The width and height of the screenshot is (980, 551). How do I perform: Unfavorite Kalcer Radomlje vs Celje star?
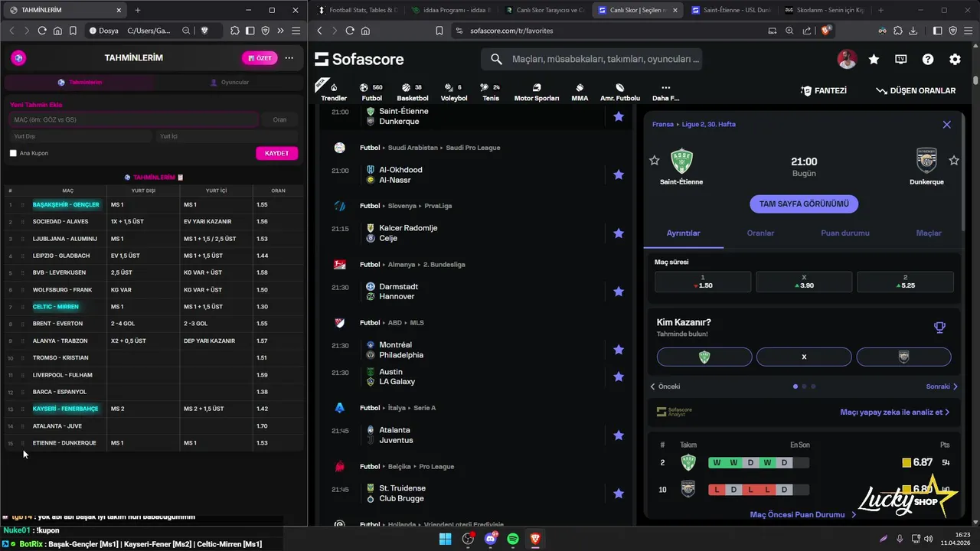tap(619, 233)
